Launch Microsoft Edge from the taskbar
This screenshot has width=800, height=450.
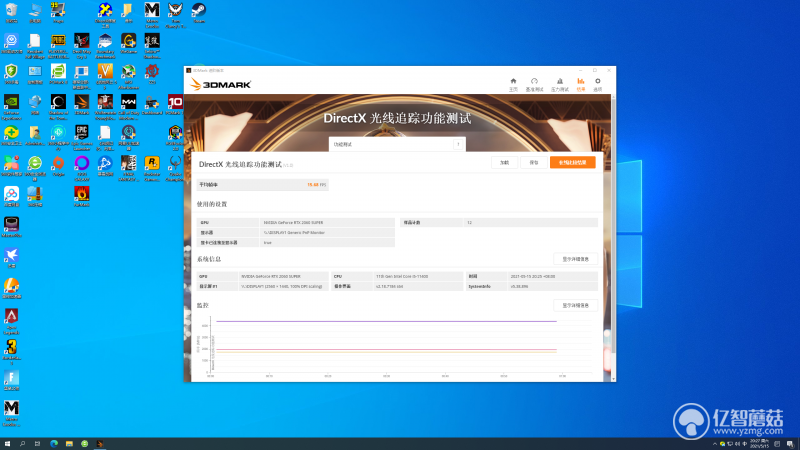click(54, 444)
